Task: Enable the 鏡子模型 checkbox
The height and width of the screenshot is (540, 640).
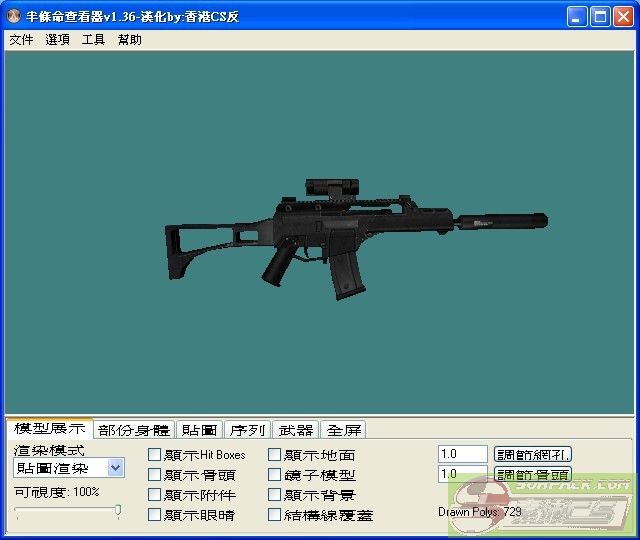Action: coord(274,475)
